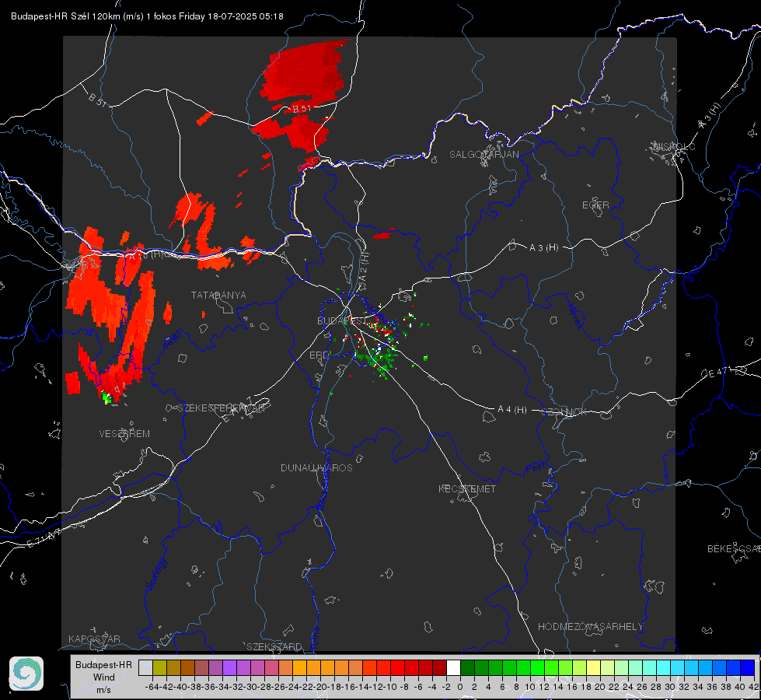Select the white swatch in the wind legend
This screenshot has width=761, height=700.
tap(453, 667)
